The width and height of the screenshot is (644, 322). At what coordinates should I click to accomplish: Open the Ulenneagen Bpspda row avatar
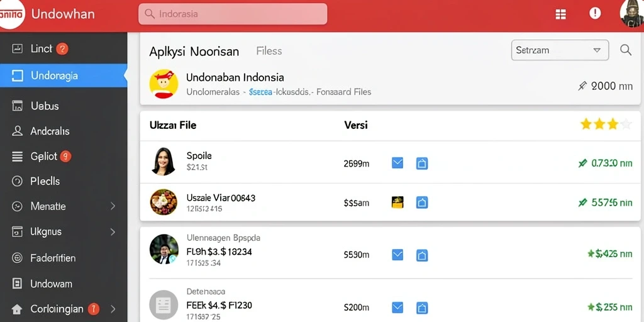click(x=164, y=249)
